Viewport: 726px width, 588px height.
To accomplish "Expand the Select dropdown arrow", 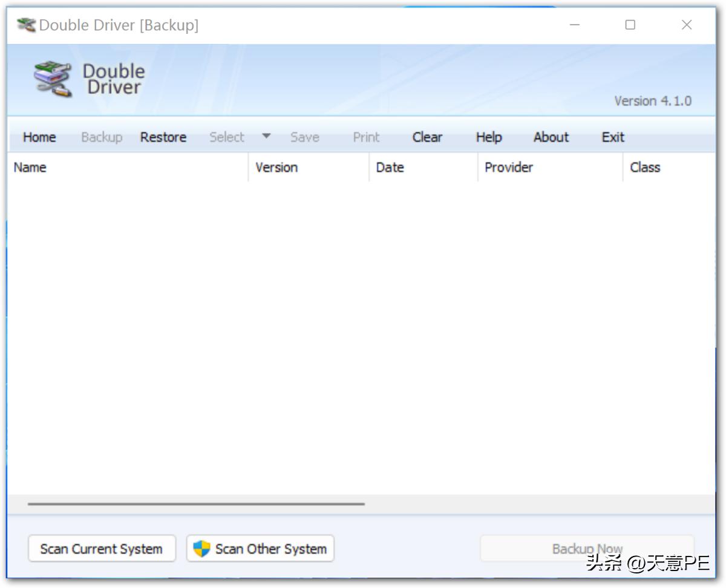I will (x=266, y=136).
